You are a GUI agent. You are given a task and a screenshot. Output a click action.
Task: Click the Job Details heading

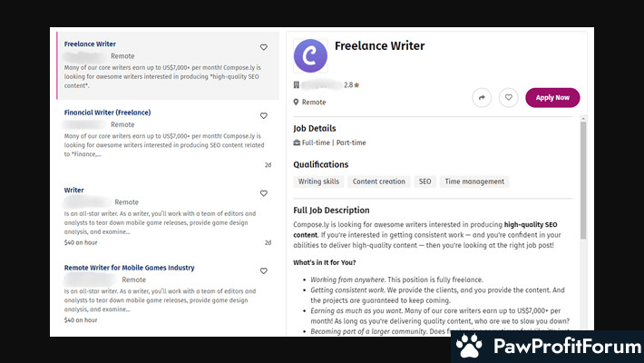coord(315,128)
